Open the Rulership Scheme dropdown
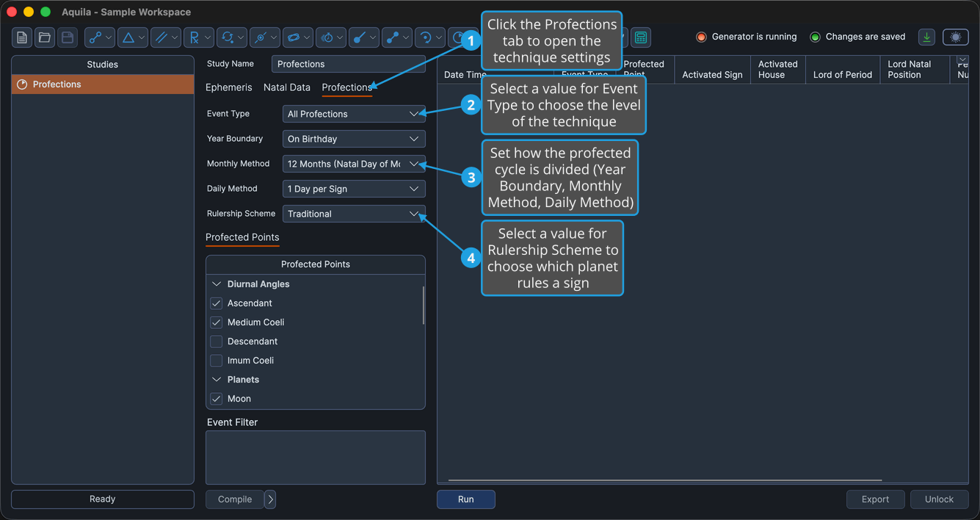This screenshot has height=520, width=980. tap(354, 214)
